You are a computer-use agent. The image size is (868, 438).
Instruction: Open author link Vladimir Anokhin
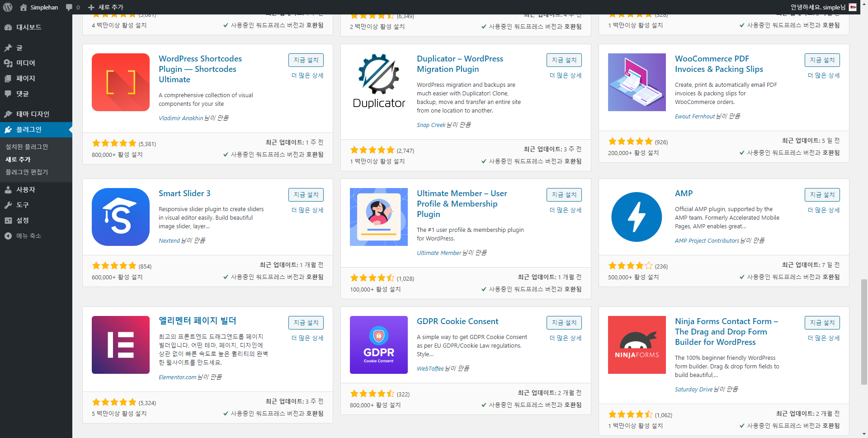pyautogui.click(x=181, y=118)
